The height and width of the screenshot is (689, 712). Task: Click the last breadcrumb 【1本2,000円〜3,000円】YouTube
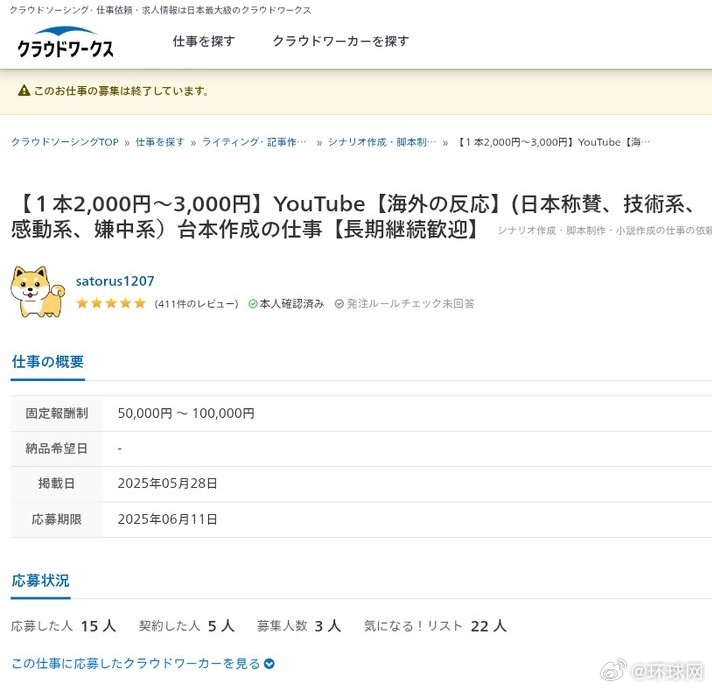[x=553, y=142]
